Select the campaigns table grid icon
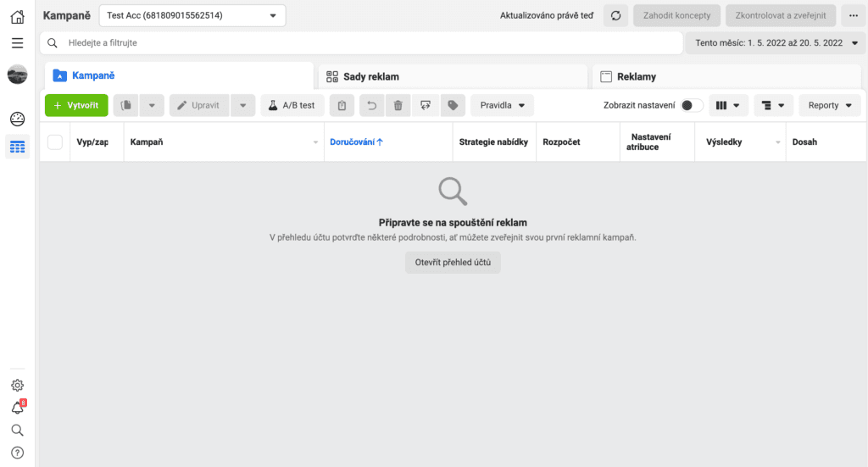868x467 pixels. (x=17, y=147)
